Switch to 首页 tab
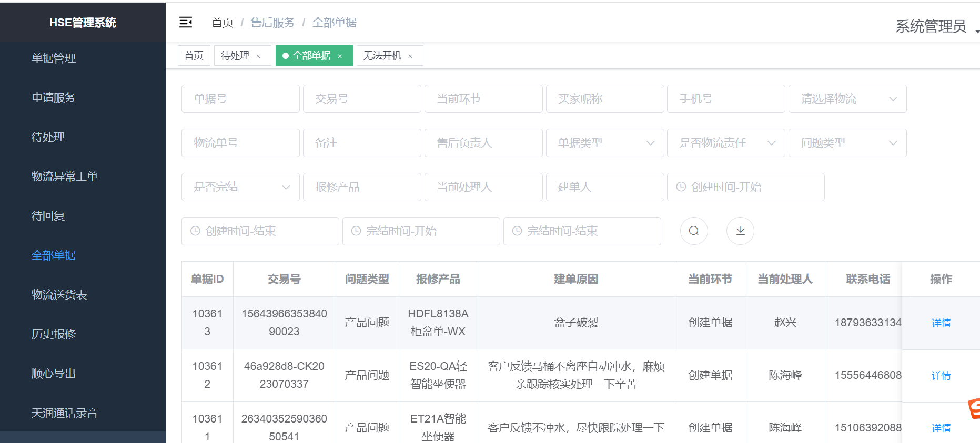Viewport: 980px width, 443px height. tap(194, 56)
